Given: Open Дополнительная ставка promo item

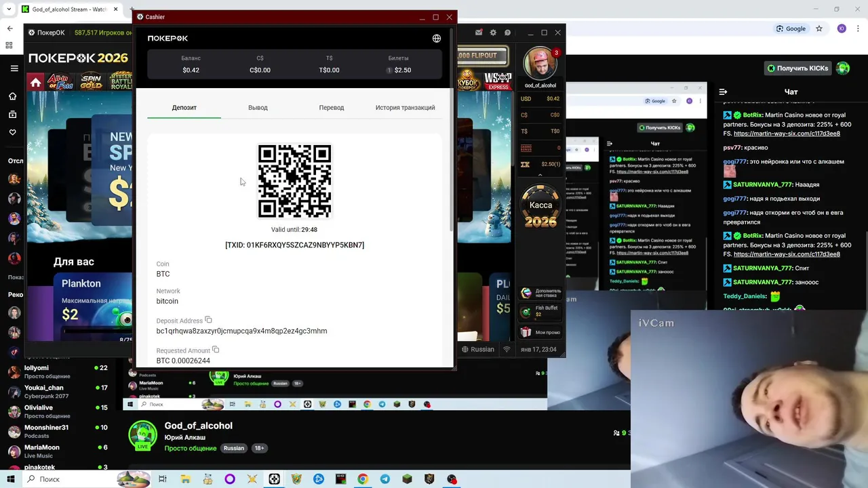Looking at the screenshot, I should click(540, 293).
